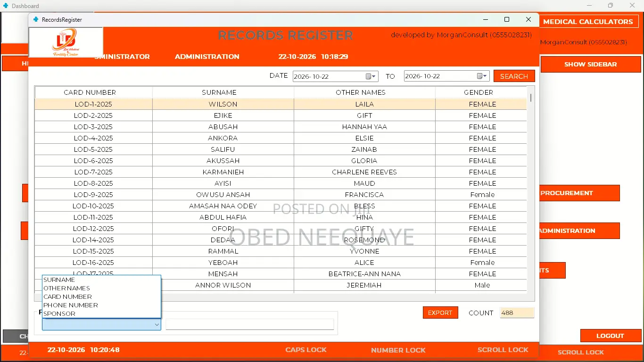Open ADMINISTRATION button in Dashboard window

coord(579,230)
